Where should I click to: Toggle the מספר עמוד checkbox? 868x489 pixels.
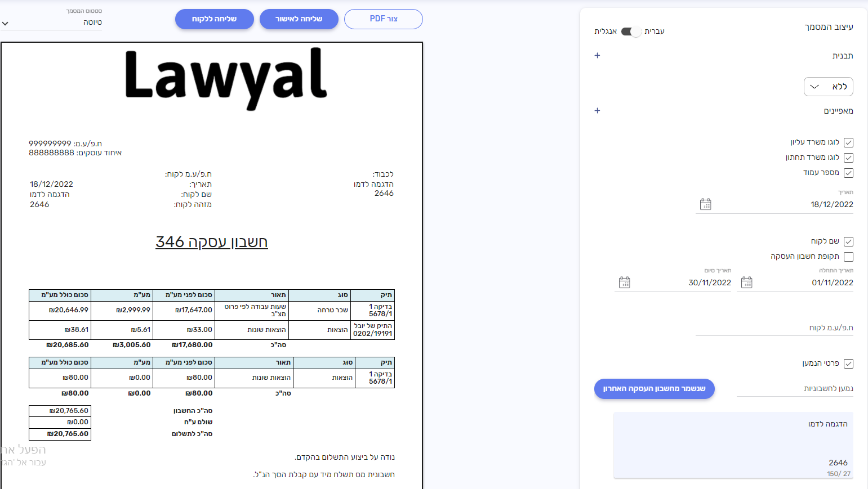[x=848, y=173]
